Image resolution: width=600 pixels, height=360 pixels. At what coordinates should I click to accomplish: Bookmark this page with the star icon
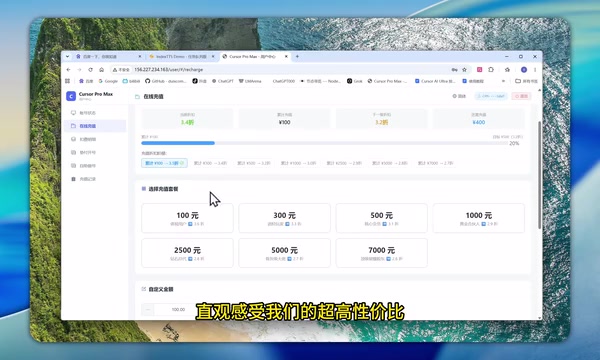coord(465,70)
